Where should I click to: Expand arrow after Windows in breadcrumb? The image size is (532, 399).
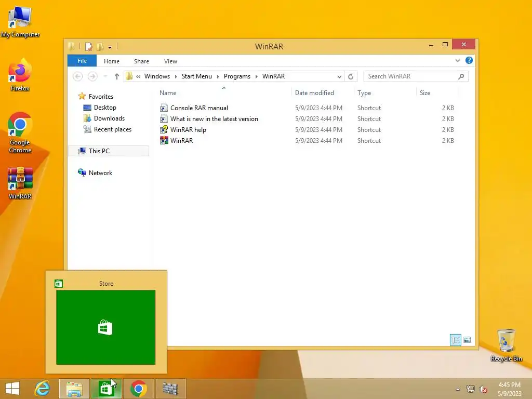point(176,76)
